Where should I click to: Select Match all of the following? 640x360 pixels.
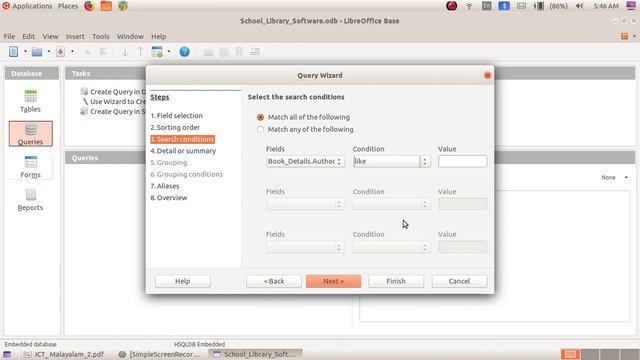tap(304, 117)
